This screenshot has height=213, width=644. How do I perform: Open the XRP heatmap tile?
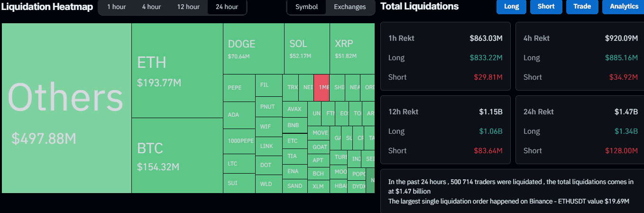(x=351, y=49)
